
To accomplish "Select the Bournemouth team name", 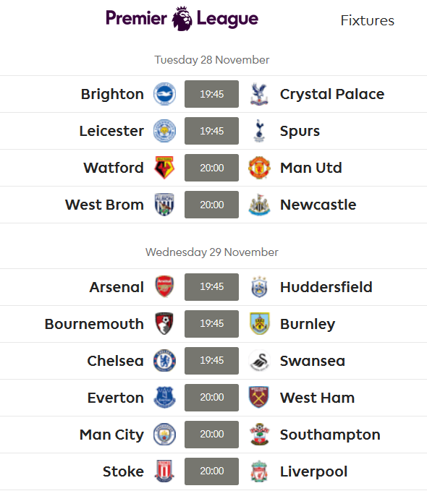I will click(x=94, y=324).
